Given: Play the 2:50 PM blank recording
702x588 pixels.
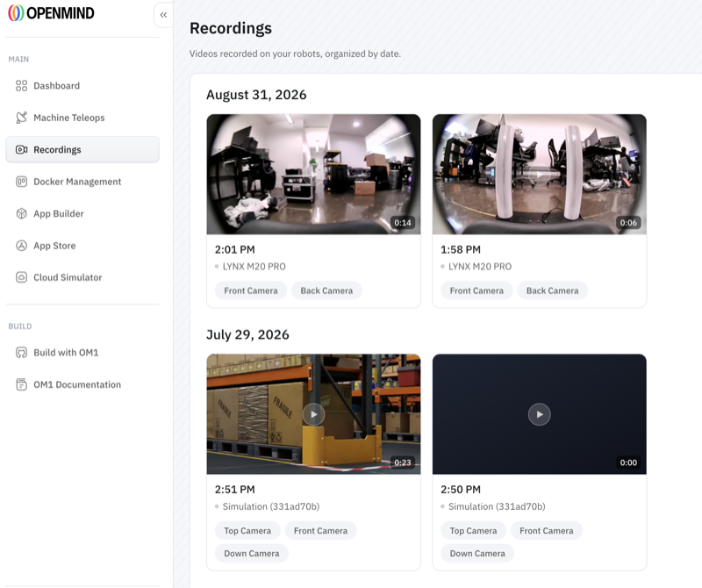Looking at the screenshot, I should click(x=539, y=414).
